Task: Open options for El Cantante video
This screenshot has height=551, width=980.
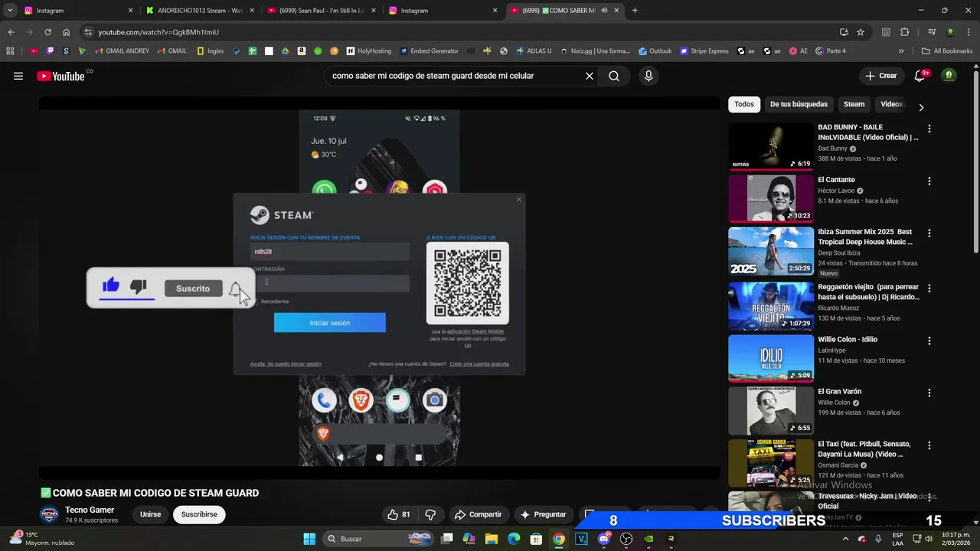Action: tap(929, 181)
